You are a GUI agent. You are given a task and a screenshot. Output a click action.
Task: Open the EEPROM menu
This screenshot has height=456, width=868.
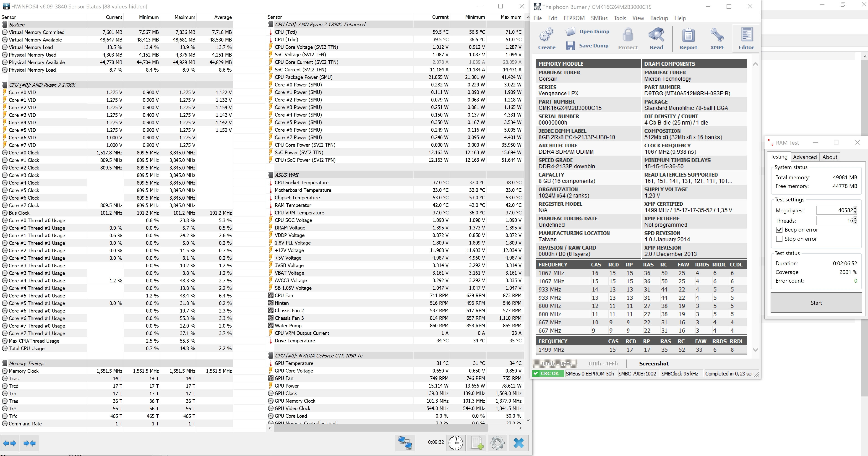[574, 18]
